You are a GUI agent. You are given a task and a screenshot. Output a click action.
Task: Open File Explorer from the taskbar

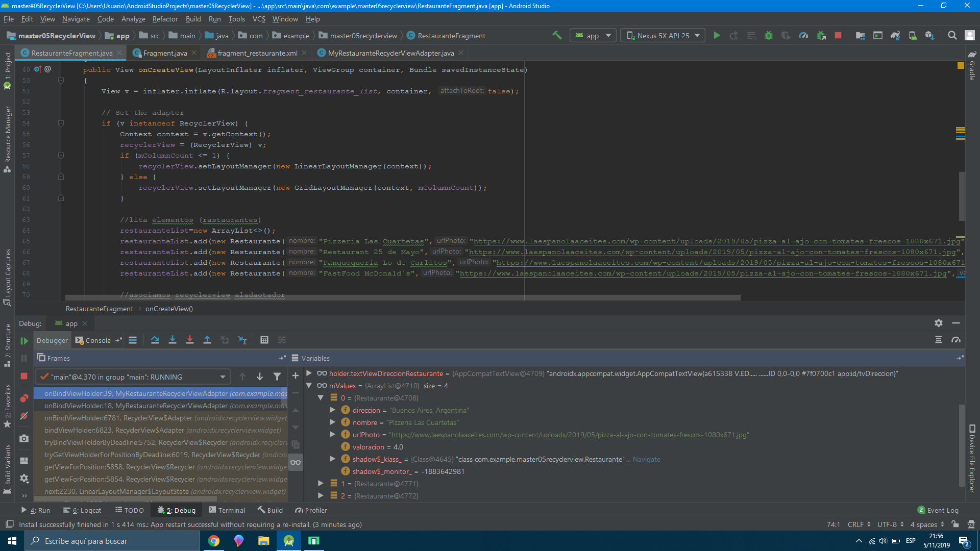point(263,541)
